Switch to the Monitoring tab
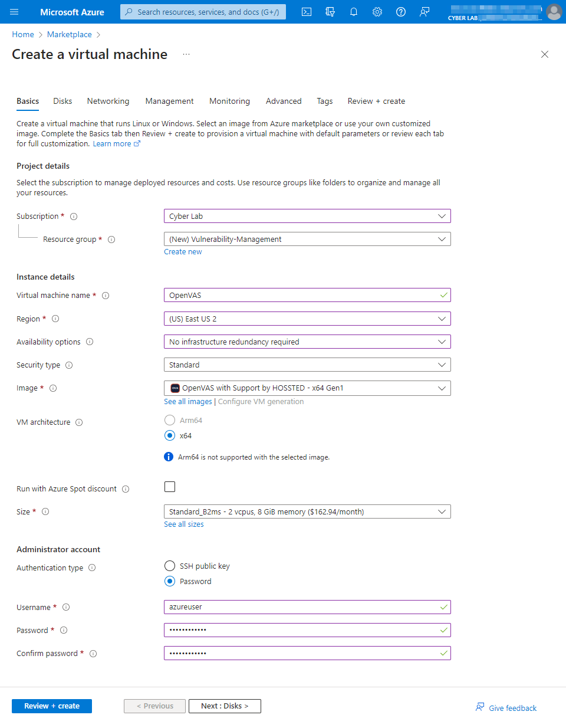Image resolution: width=566 pixels, height=728 pixels. [x=229, y=101]
